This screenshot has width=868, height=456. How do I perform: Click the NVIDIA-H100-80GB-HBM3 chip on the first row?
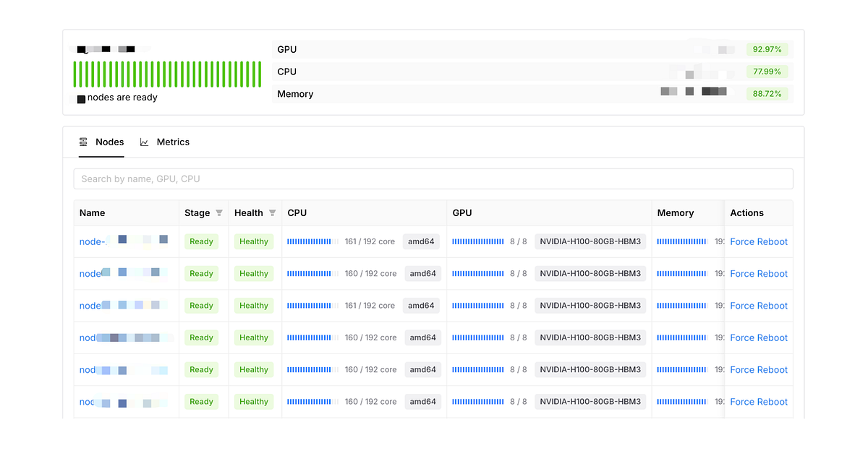click(x=590, y=241)
